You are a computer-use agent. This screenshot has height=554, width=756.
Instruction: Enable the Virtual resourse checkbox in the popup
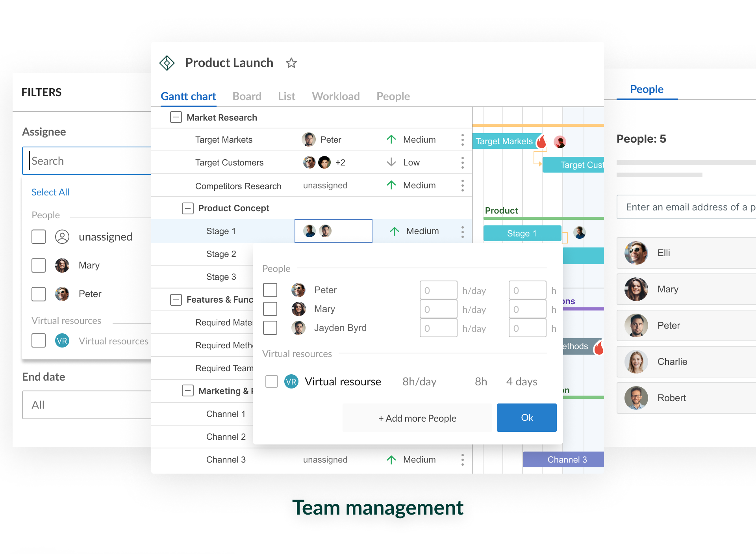click(272, 381)
